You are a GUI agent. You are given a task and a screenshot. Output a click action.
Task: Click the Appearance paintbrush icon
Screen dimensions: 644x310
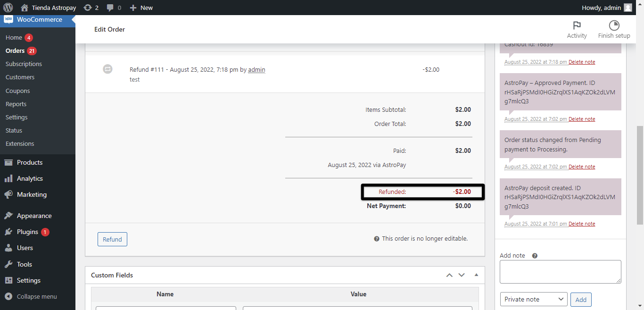8,216
